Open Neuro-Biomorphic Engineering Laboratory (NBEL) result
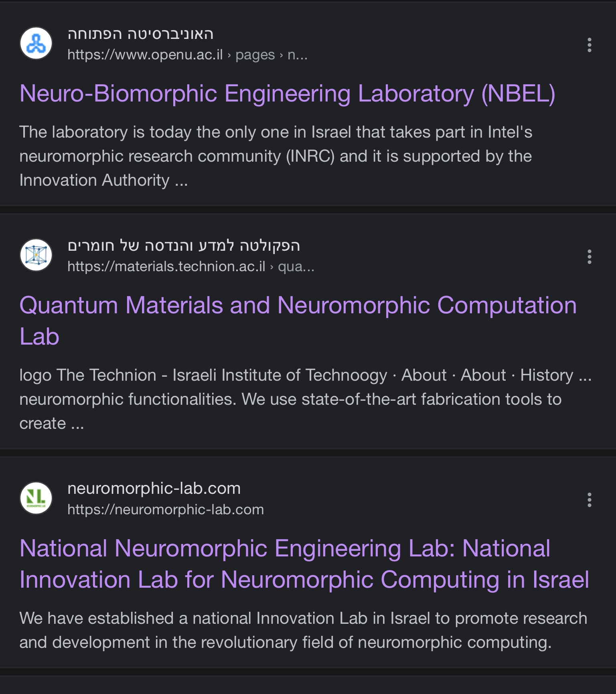616x694 pixels. click(287, 94)
